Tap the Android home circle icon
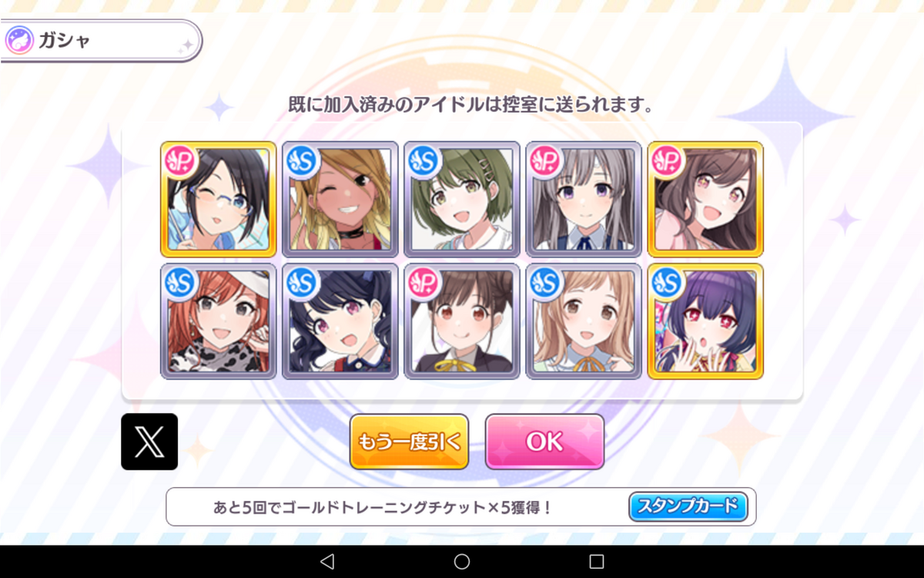 pyautogui.click(x=462, y=561)
